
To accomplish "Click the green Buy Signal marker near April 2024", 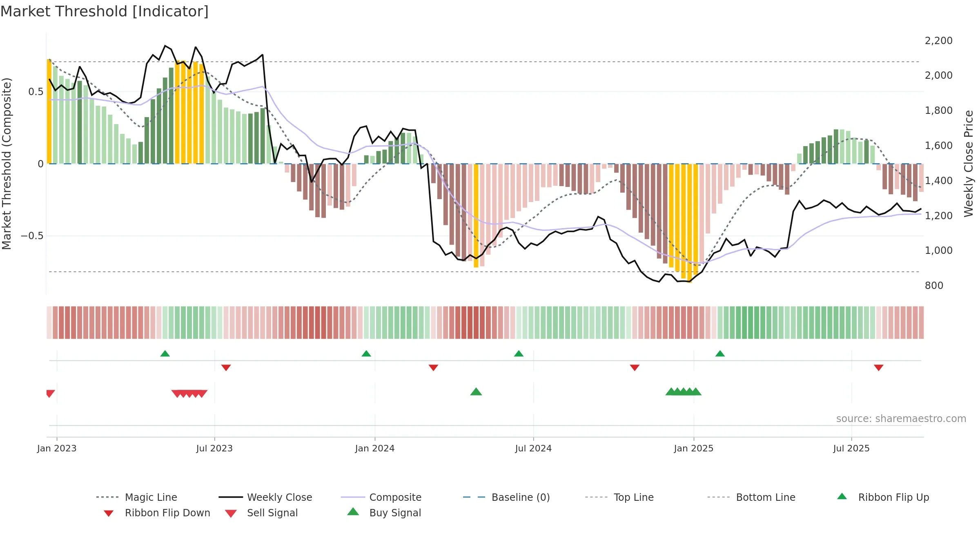I will [x=476, y=392].
